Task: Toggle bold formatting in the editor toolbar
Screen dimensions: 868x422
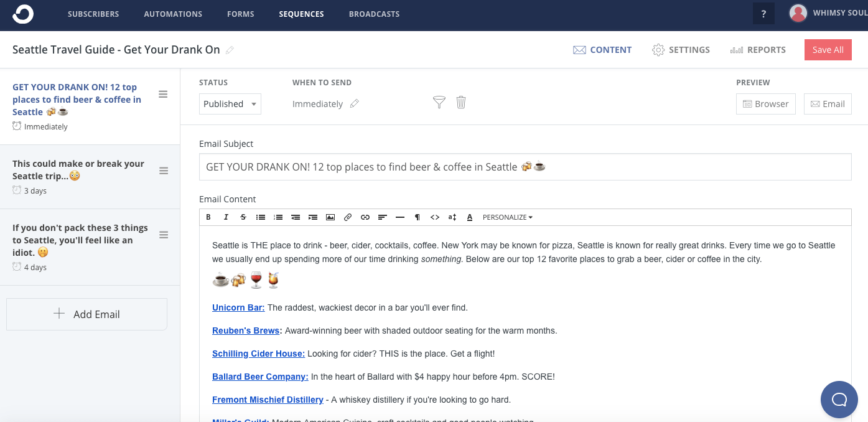Action: coord(208,217)
